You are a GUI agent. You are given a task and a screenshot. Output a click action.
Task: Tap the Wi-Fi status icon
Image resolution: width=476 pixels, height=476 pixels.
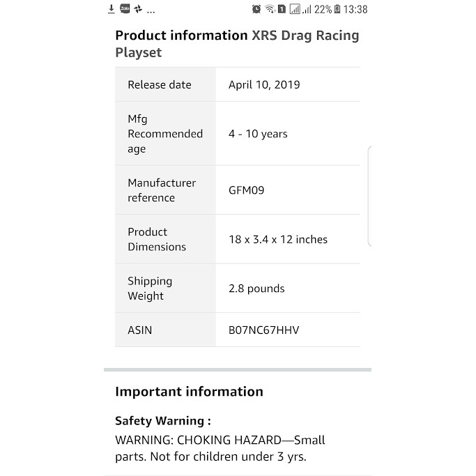269,9
